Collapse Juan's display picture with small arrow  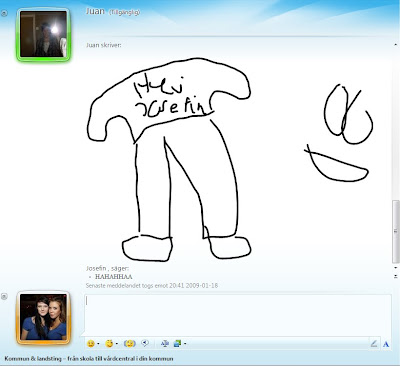point(4,13)
